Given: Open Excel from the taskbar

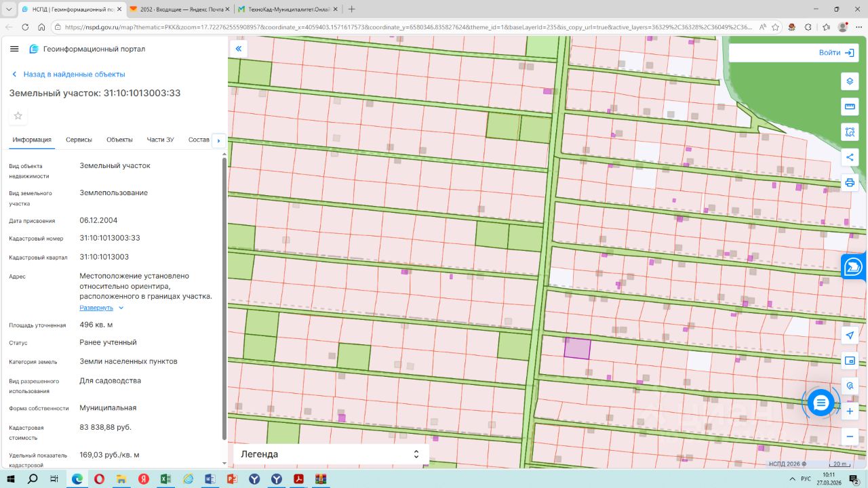Looking at the screenshot, I should [x=165, y=479].
